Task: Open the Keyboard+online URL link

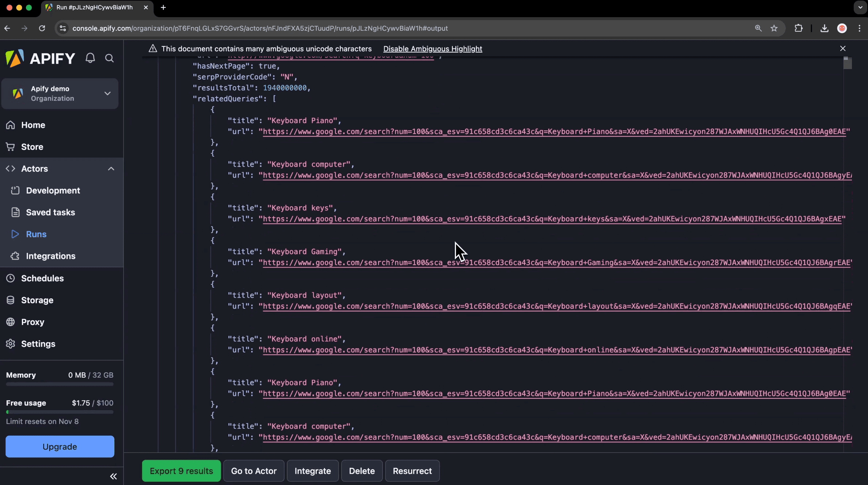Action: point(556,350)
